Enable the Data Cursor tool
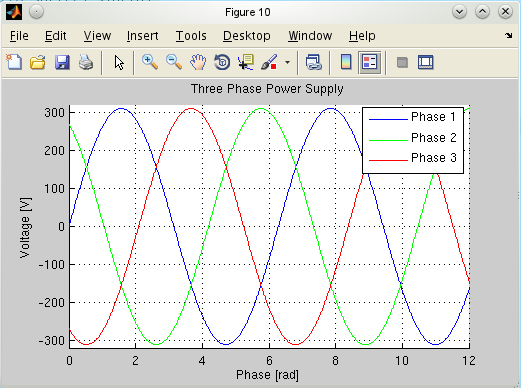 tap(246, 62)
